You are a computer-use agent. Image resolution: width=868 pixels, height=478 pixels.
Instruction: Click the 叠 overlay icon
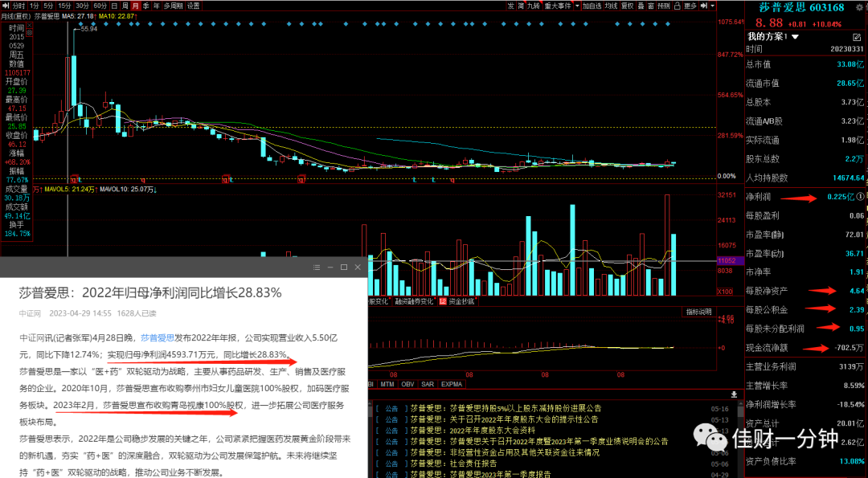(641, 6)
